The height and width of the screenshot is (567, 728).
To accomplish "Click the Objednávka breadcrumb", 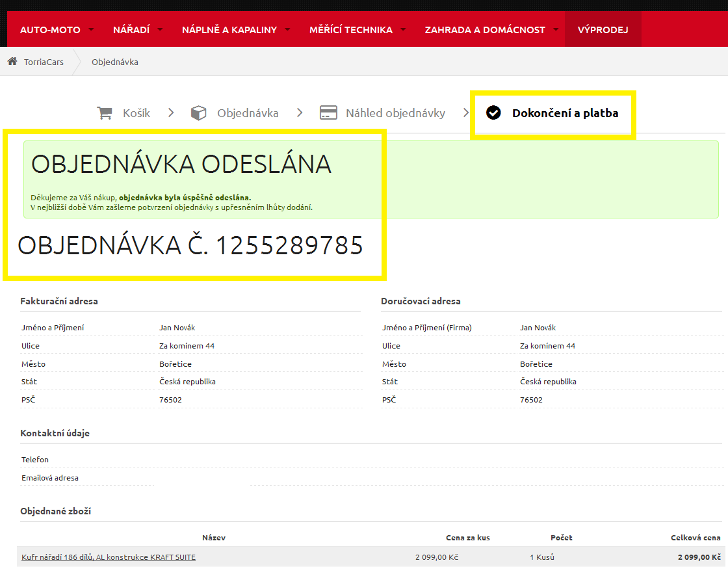I will pos(114,62).
